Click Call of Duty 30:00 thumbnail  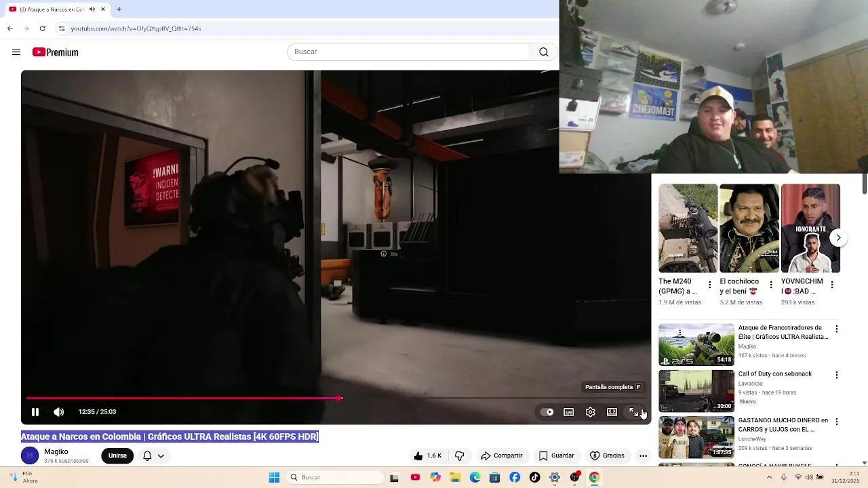pos(696,390)
